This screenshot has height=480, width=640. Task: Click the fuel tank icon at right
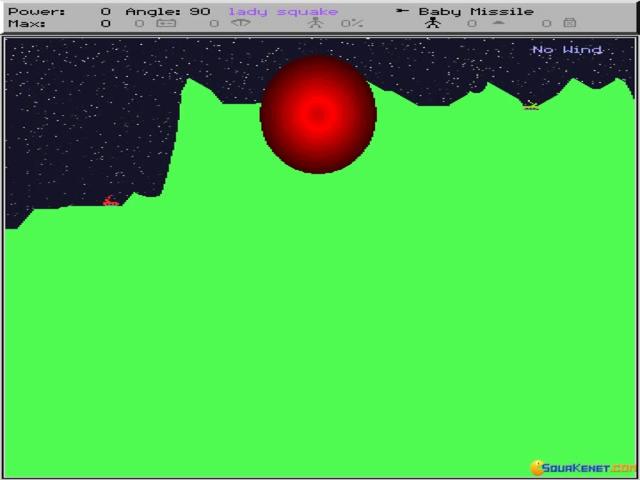click(569, 23)
